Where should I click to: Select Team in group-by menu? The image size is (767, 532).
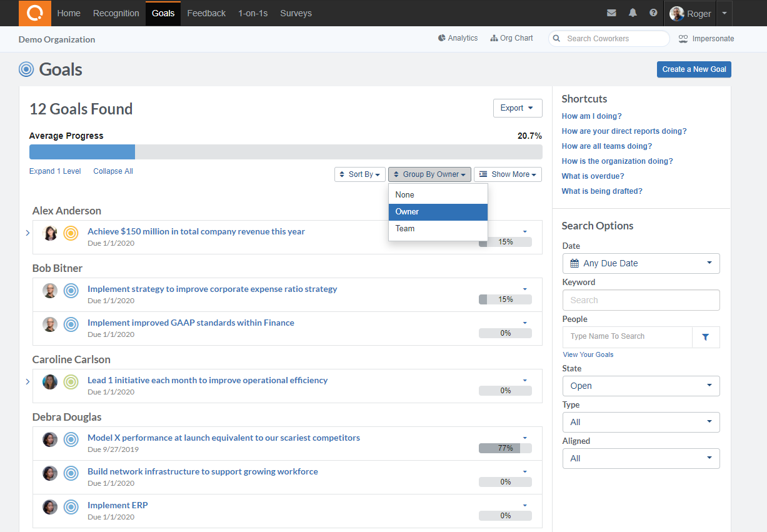(x=438, y=229)
